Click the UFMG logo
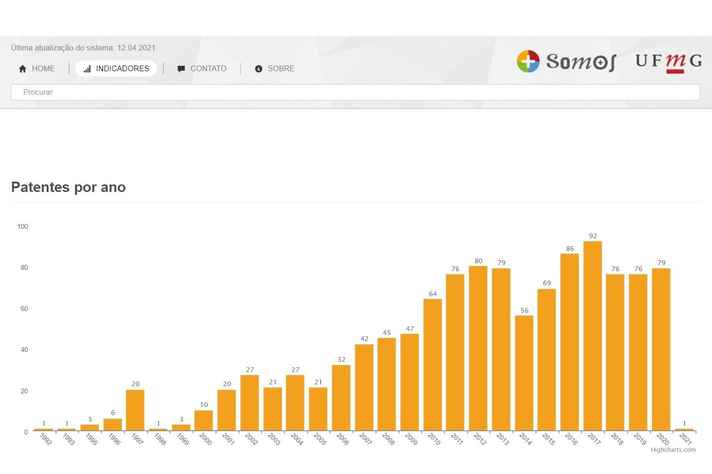 (668, 62)
